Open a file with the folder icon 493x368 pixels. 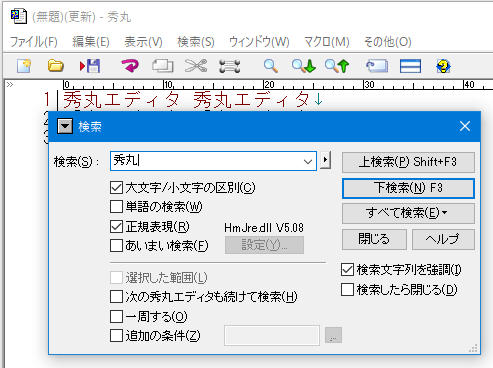[x=56, y=66]
